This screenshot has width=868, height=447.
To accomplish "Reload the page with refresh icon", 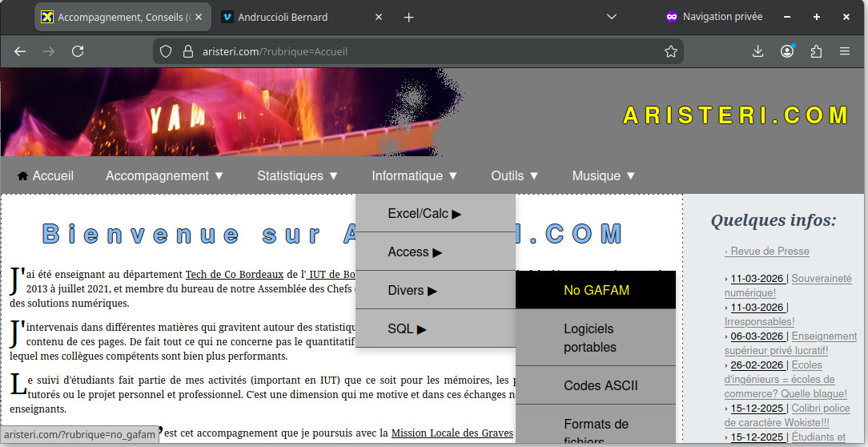I will coord(78,51).
